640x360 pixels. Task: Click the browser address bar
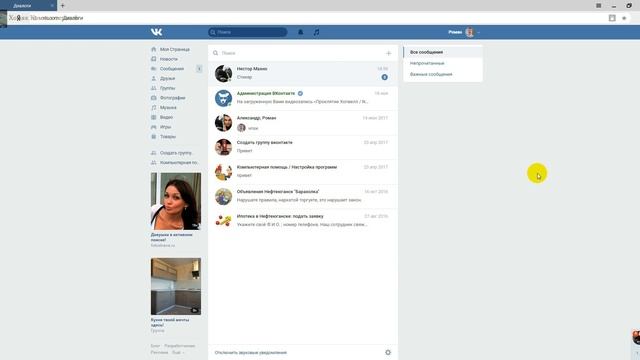click(x=306, y=18)
